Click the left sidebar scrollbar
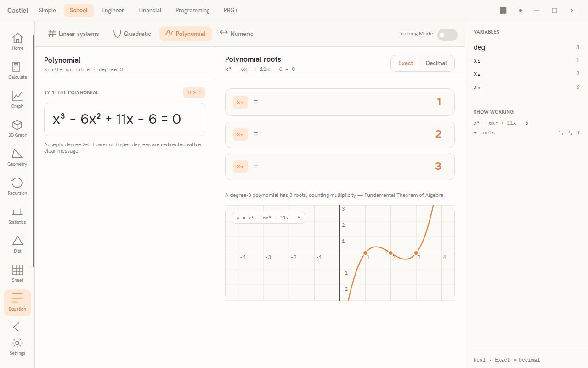The image size is (588, 368). click(x=33, y=151)
